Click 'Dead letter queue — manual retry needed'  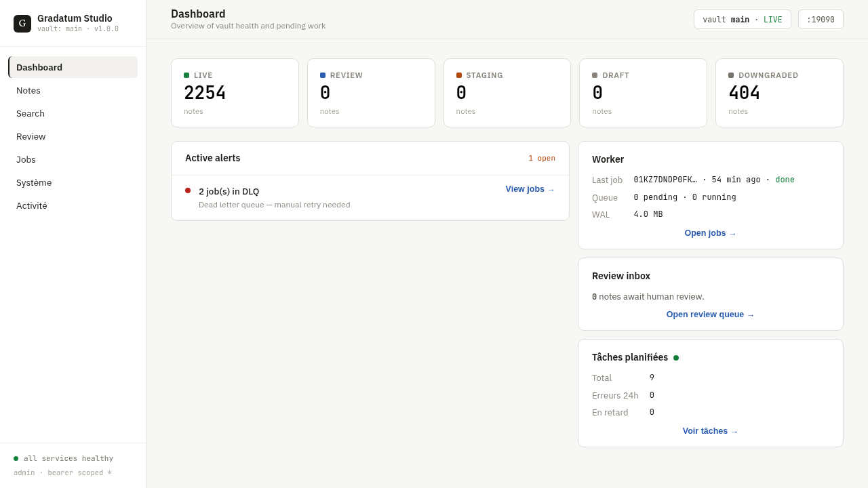[x=275, y=205]
